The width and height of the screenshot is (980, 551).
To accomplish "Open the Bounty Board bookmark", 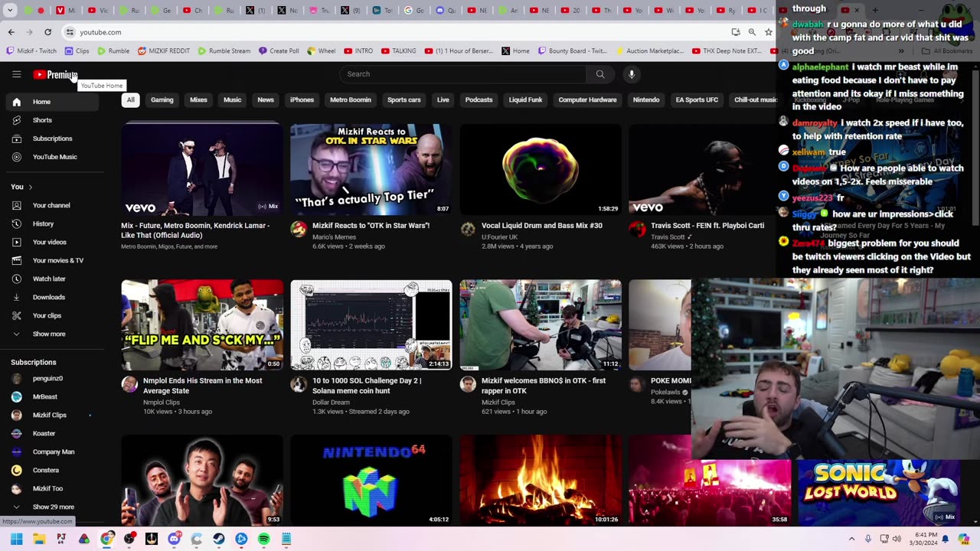I will pos(573,51).
